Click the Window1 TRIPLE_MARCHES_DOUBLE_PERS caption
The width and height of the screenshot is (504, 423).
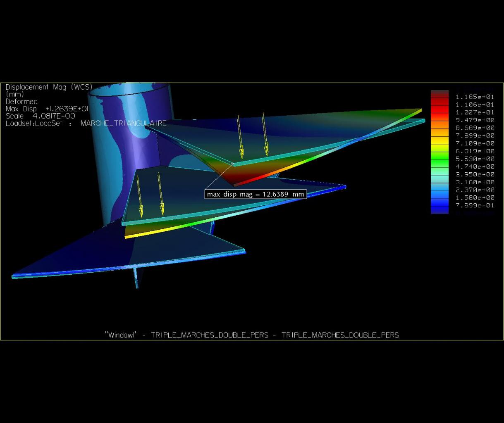252,335
